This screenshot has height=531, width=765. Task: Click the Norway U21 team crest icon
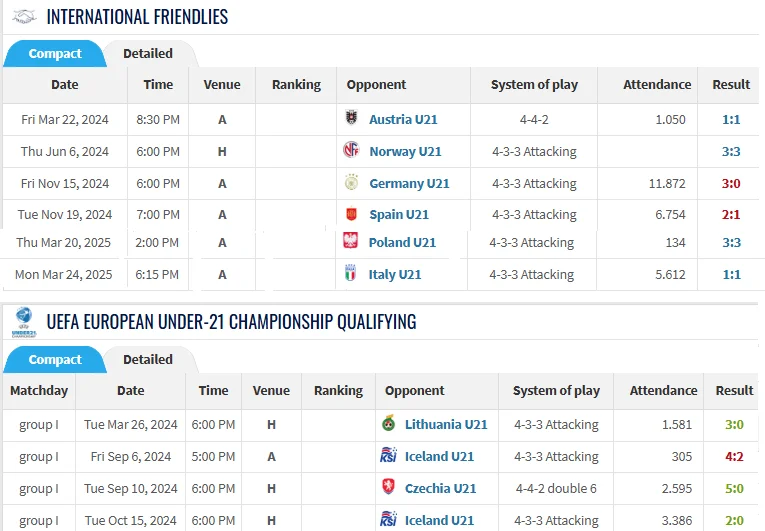[x=351, y=151]
